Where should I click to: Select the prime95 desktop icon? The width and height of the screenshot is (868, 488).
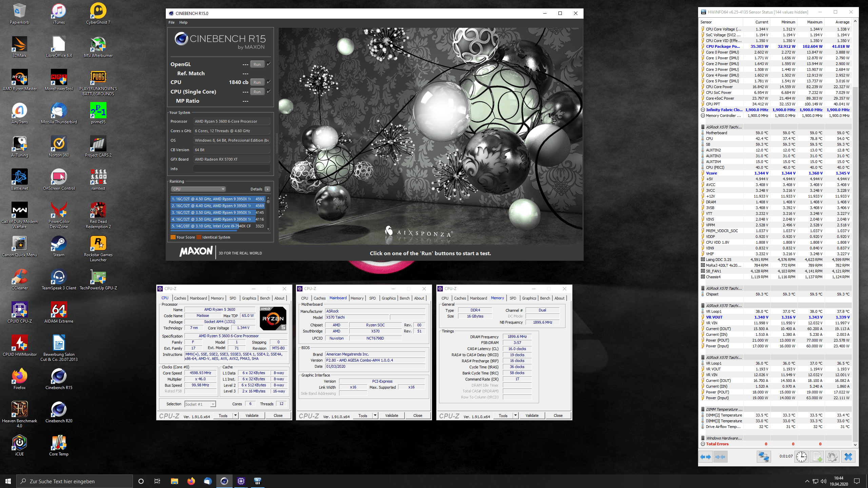98,113
